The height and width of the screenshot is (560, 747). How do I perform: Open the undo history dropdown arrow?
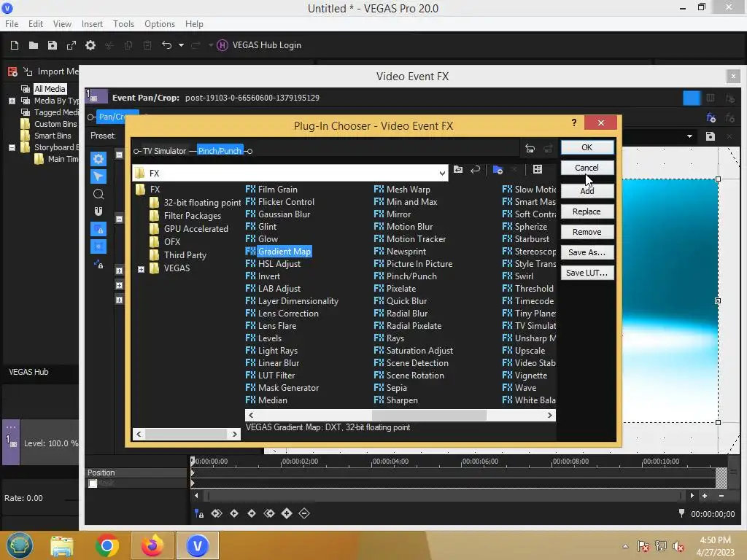181,45
